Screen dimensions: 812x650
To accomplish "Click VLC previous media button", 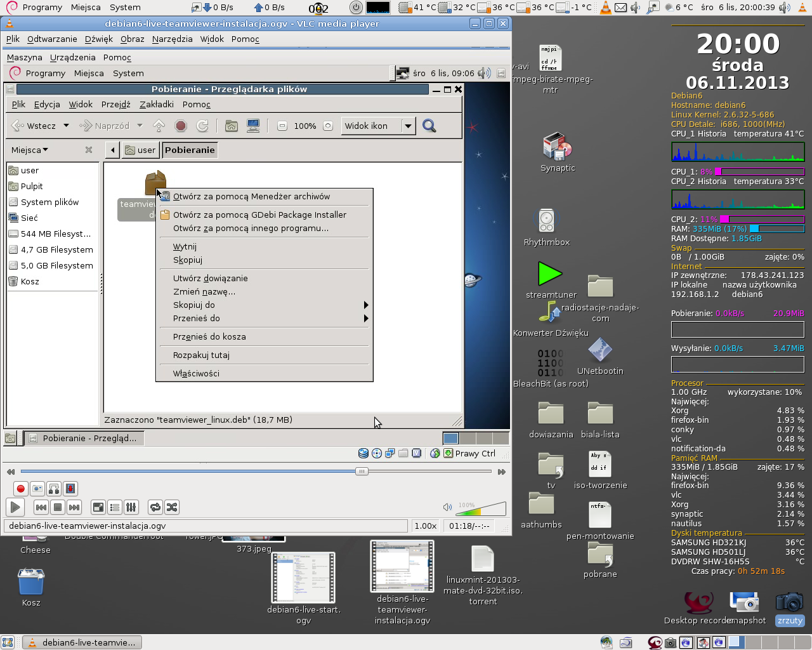I will pyautogui.click(x=41, y=507).
